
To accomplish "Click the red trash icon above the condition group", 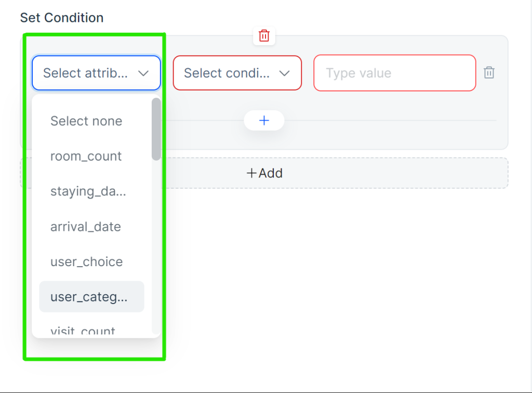I will pyautogui.click(x=264, y=36).
